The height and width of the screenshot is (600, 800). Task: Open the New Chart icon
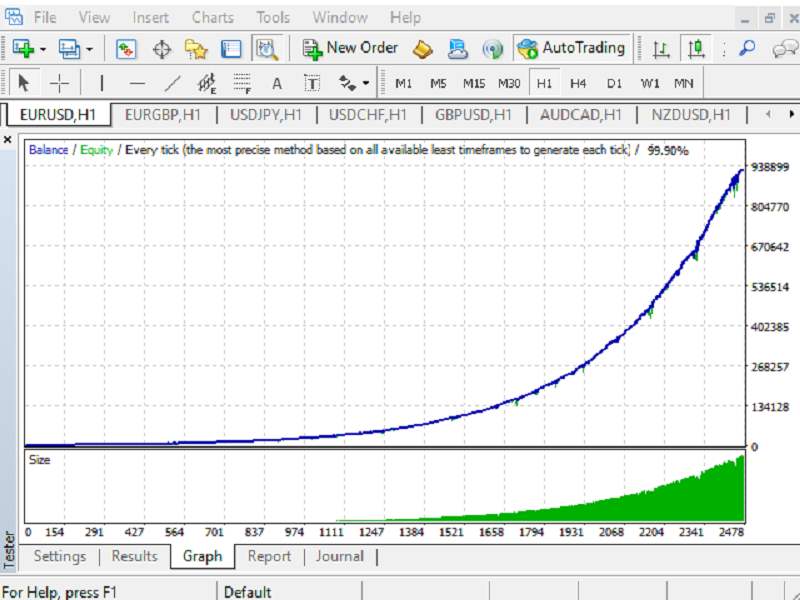click(23, 49)
